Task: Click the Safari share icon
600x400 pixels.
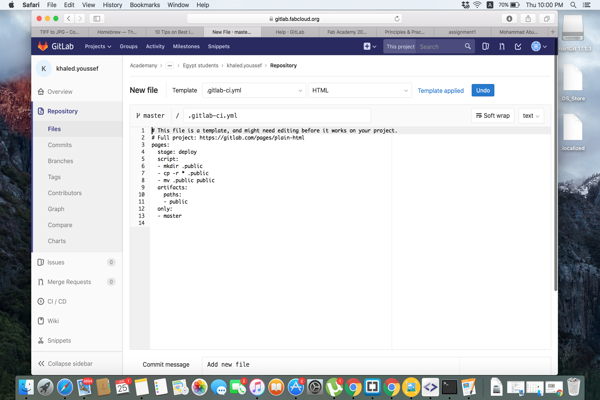Action: tap(528, 18)
